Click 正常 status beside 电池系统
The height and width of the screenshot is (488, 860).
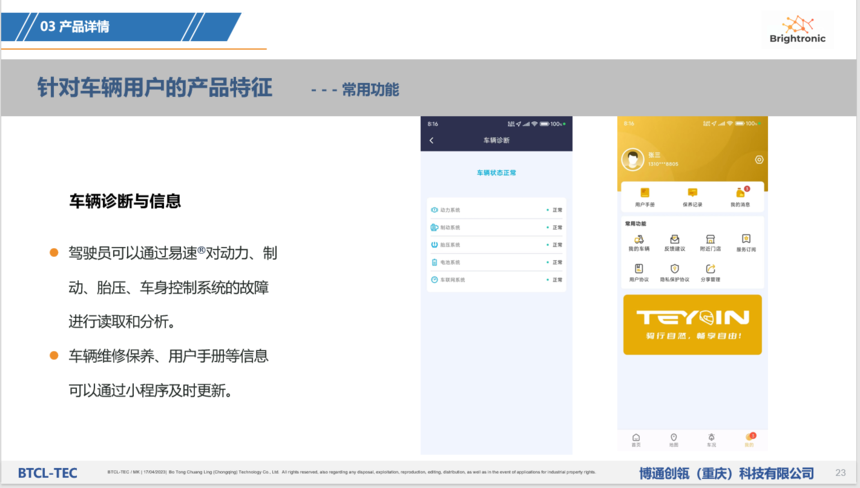[x=557, y=263]
